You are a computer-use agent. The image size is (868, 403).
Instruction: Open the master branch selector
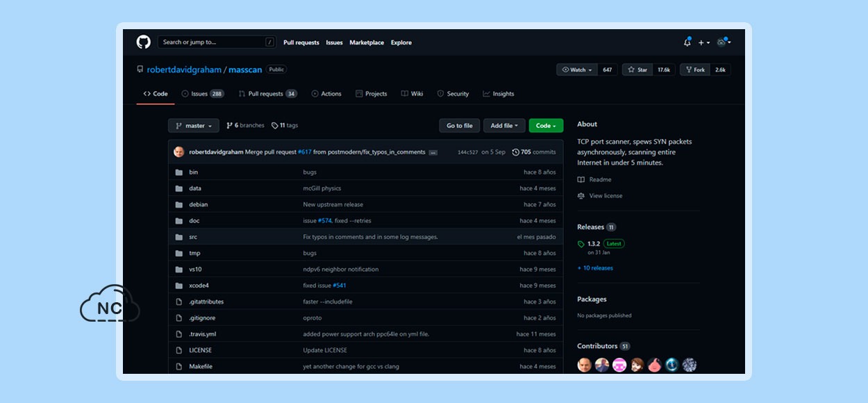(194, 126)
